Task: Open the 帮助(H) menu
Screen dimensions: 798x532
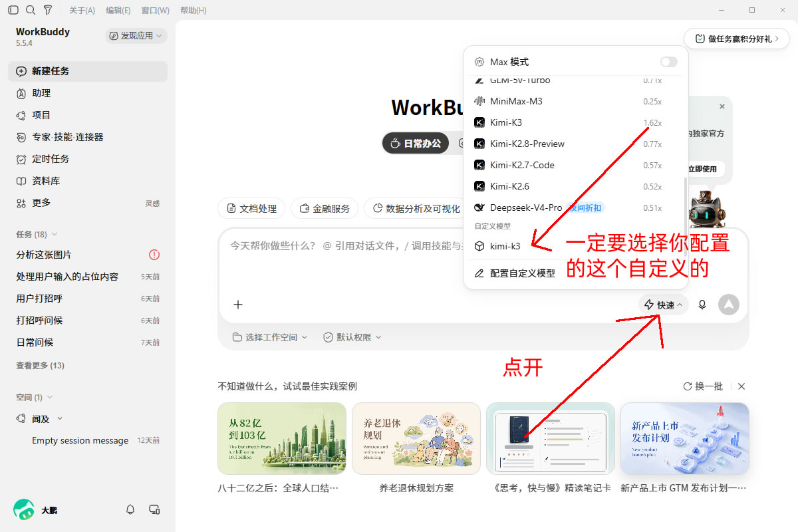Action: [193, 11]
